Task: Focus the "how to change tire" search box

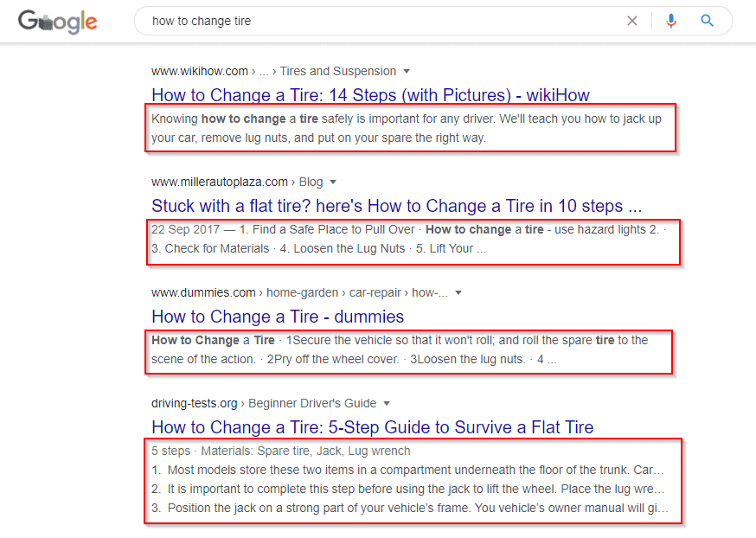Action: point(381,21)
